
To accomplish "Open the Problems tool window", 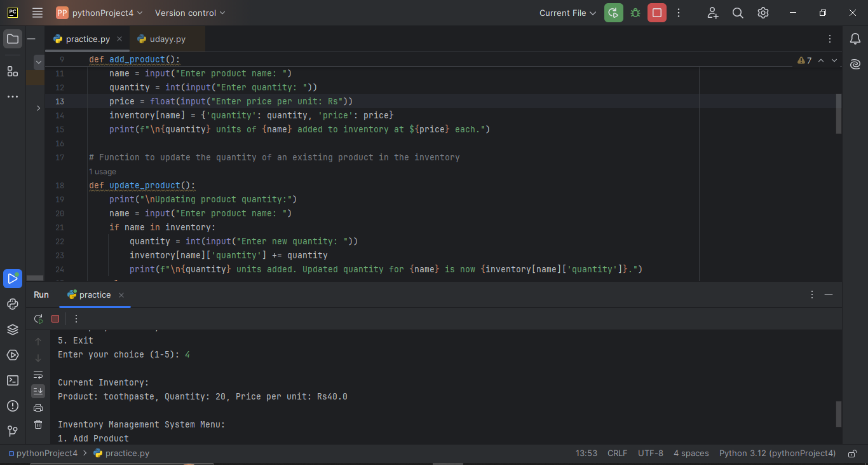I will coord(13,406).
